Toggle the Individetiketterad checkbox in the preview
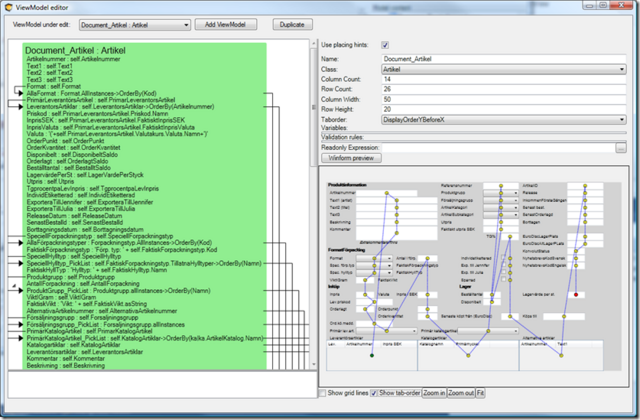The width and height of the screenshot is (640, 420). (503, 258)
